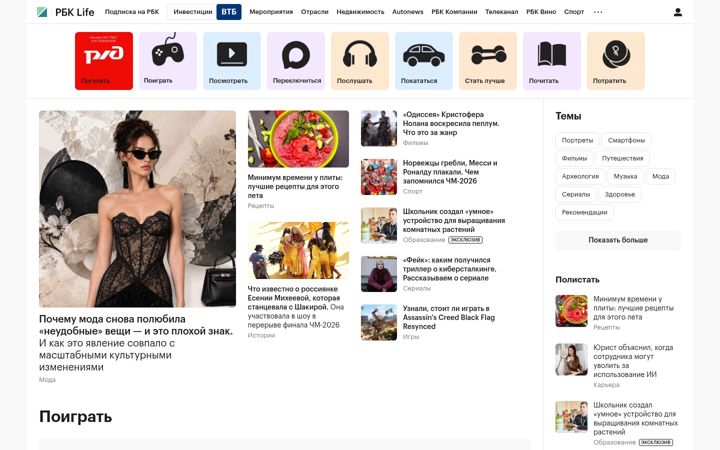Open the Фейк series thumbnail
The height and width of the screenshot is (450, 720).
379,274
